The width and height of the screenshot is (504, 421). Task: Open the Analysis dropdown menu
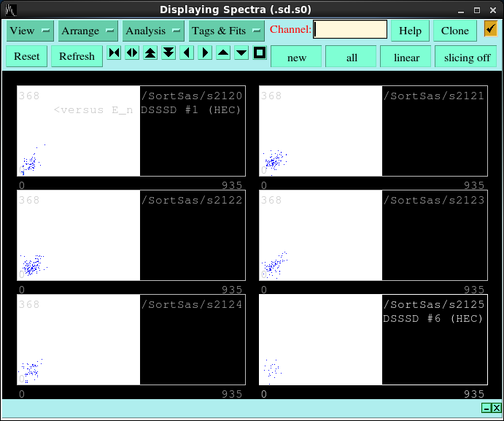coord(153,31)
